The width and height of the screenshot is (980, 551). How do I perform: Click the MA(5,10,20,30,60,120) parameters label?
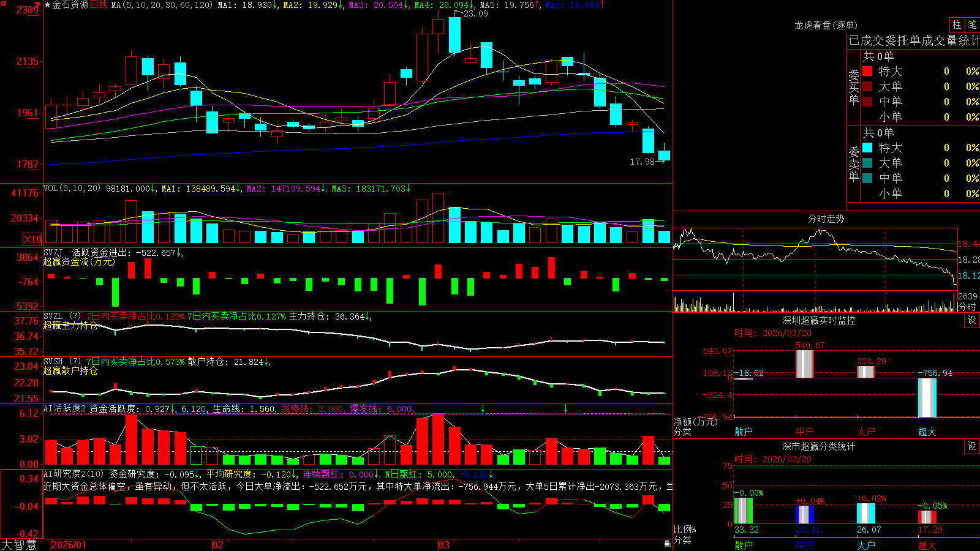tap(162, 5)
